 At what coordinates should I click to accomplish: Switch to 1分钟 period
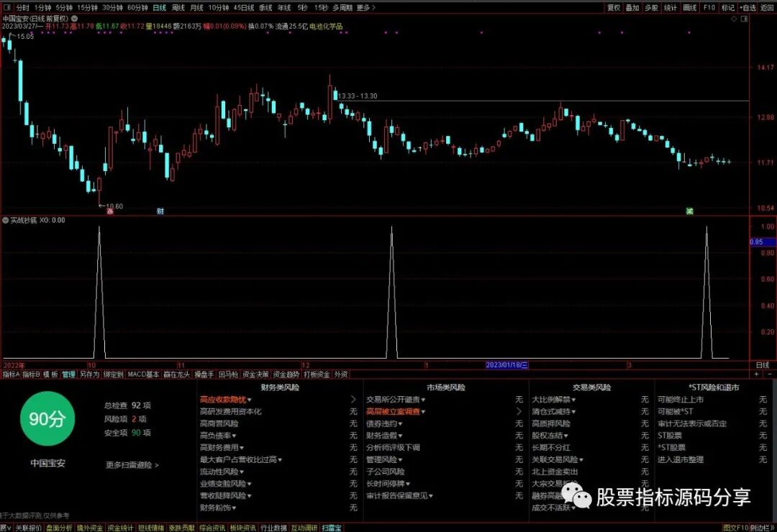pos(42,7)
